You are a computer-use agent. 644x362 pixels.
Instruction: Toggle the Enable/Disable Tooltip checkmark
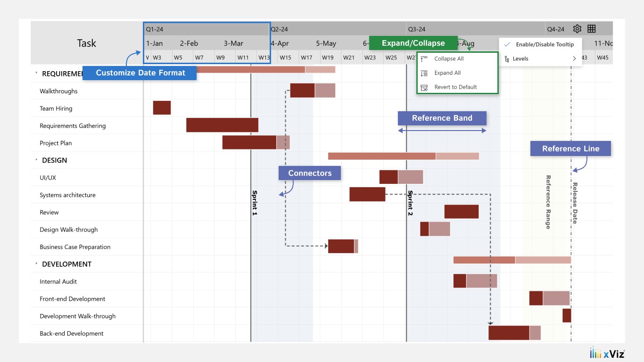pos(507,44)
